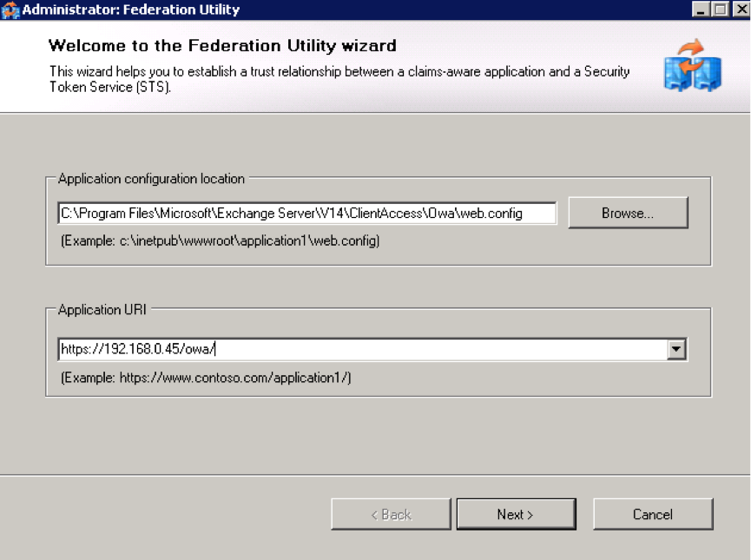
Task: Click the Federation Utility title bar icon
Action: [10, 10]
